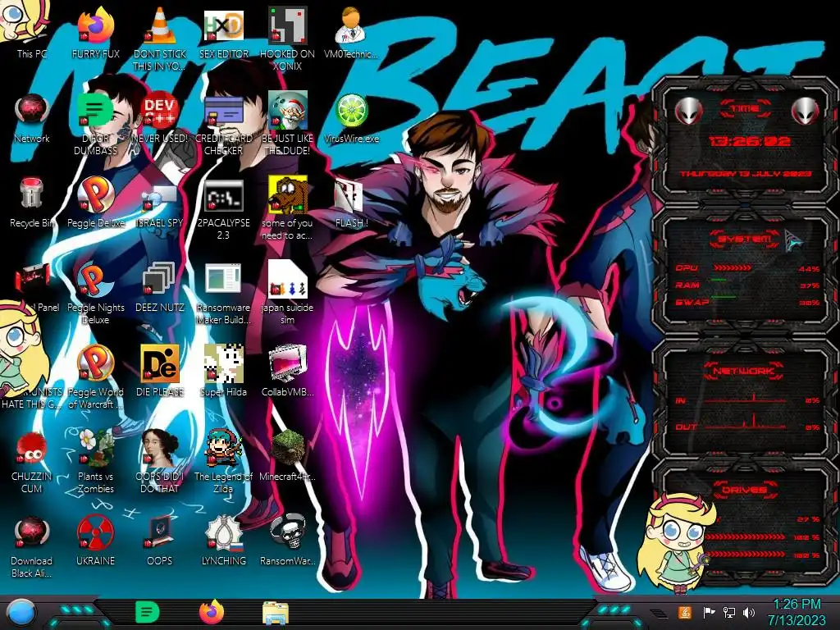This screenshot has height=630, width=840.
Task: Show hidden tray icons arrow
Action: tap(659, 614)
